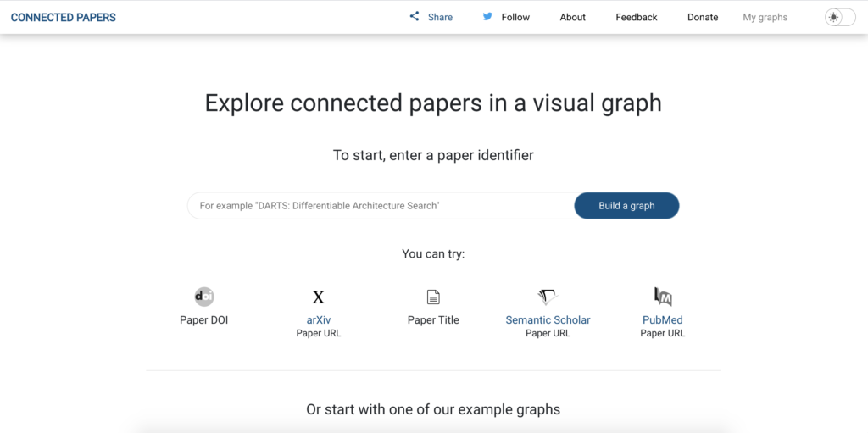Image resolution: width=868 pixels, height=433 pixels.
Task: Click the Build a graph button
Action: 626,205
